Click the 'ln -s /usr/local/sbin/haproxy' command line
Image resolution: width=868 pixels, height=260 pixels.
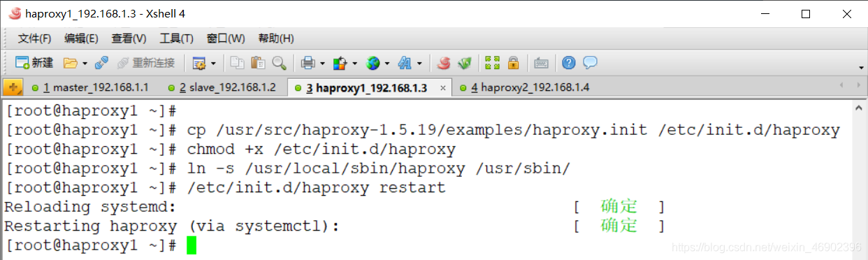click(379, 168)
